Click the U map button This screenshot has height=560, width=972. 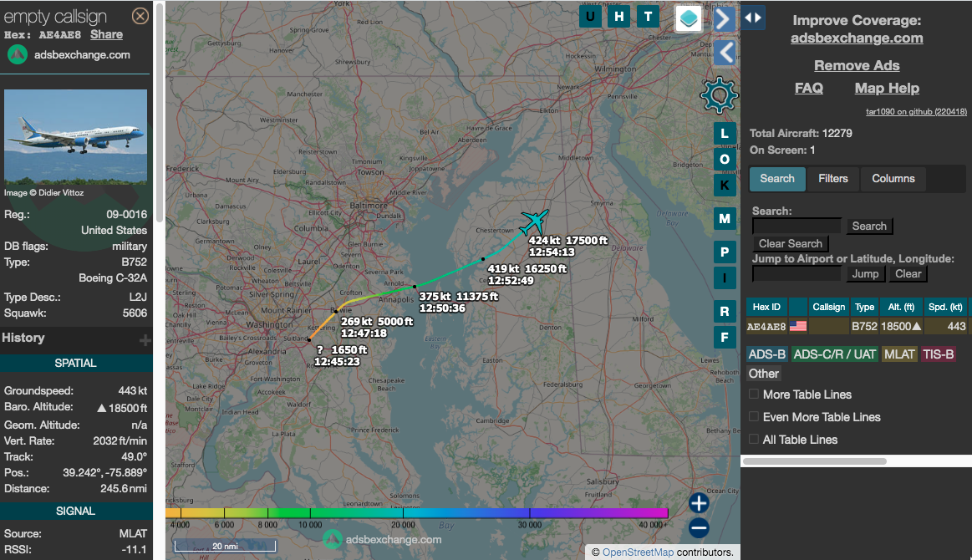pyautogui.click(x=590, y=17)
